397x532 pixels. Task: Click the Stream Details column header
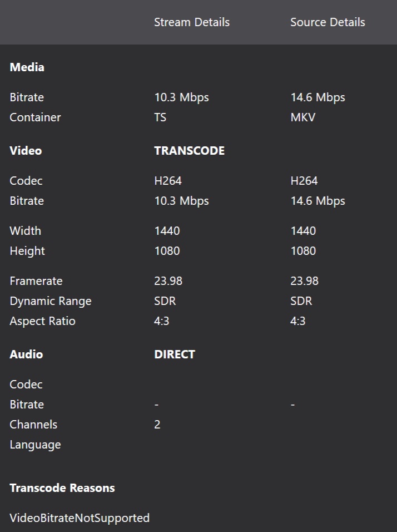(191, 22)
